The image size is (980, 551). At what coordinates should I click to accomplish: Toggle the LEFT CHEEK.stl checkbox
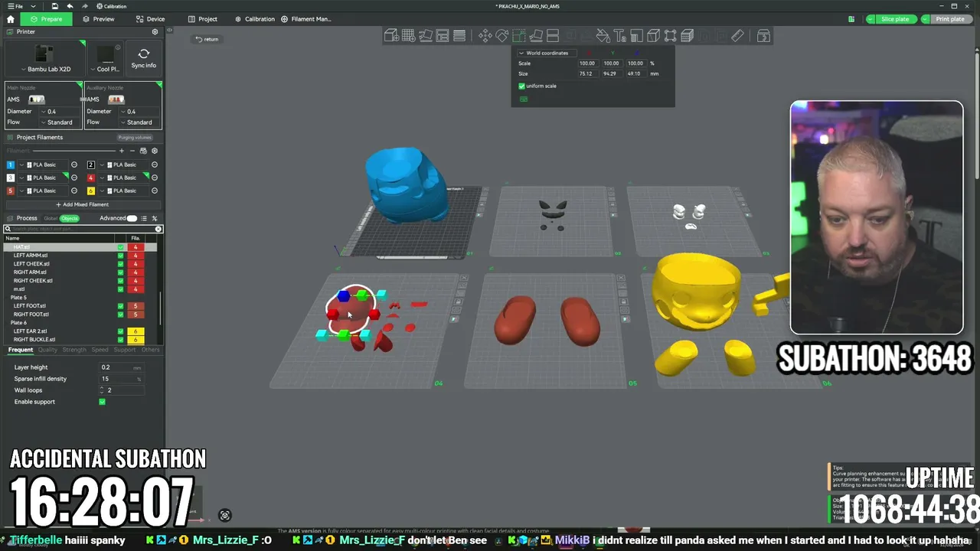120,264
